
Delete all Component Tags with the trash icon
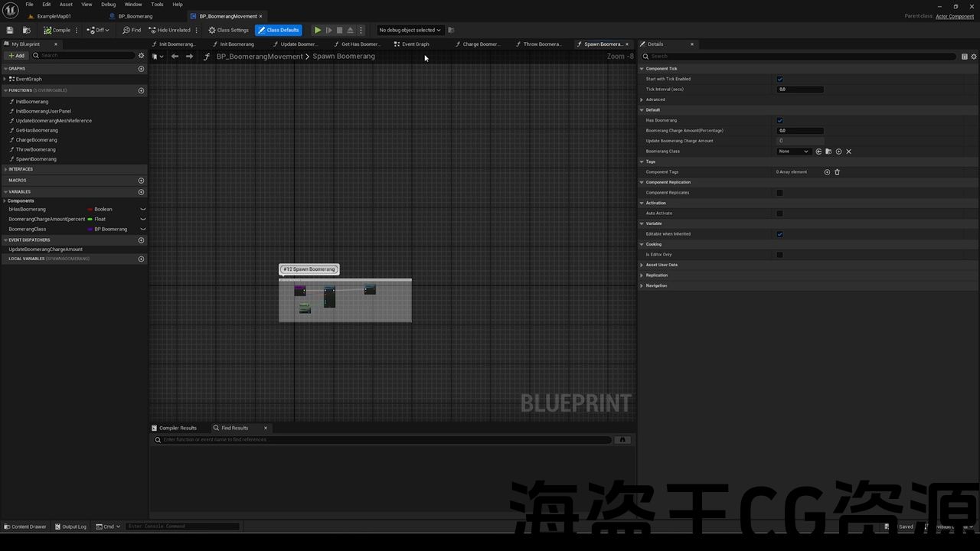(837, 172)
